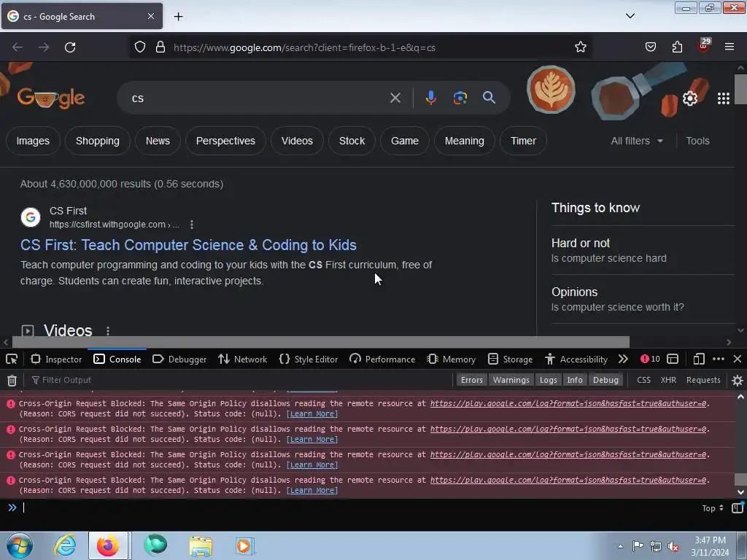The width and height of the screenshot is (747, 560).
Task: Search by image with Lens icon
Action: coord(460,98)
